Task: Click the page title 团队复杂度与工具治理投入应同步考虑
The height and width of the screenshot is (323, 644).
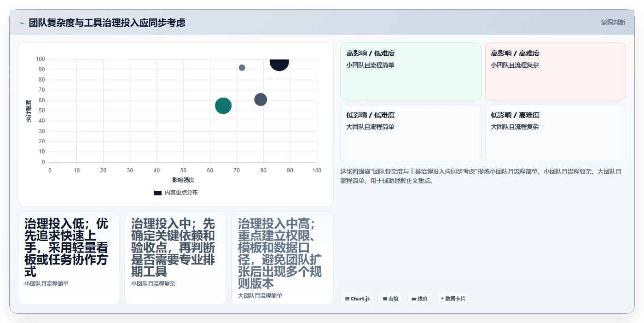Action: click(107, 23)
